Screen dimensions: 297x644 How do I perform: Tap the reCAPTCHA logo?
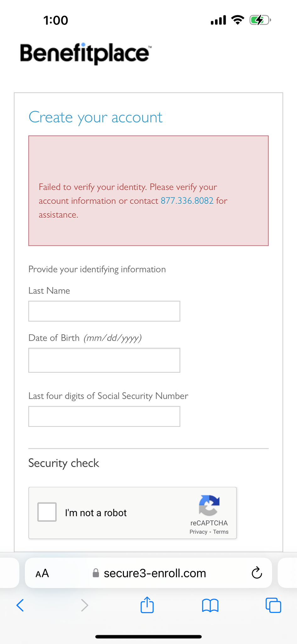tap(209, 505)
